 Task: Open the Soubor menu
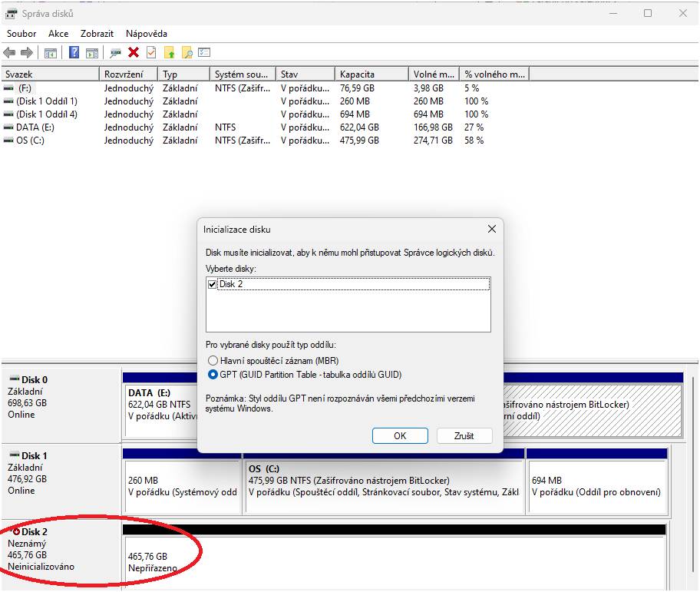pyautogui.click(x=21, y=34)
